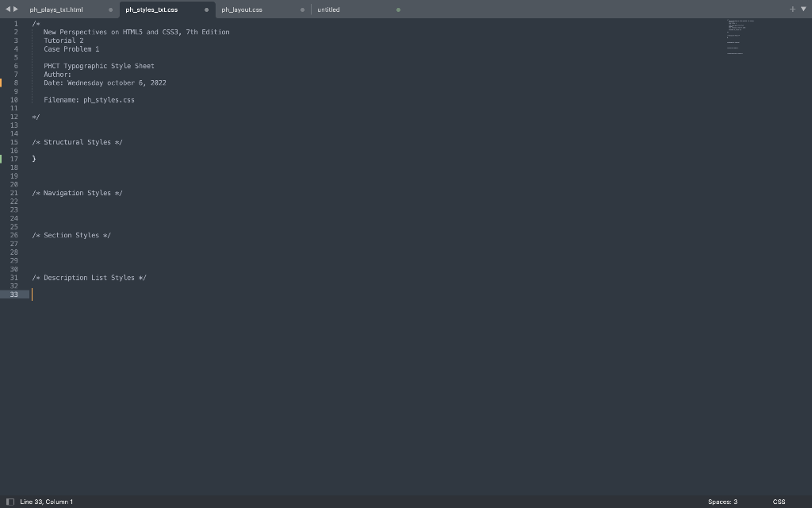Click the Filename: ph_styles.css line

coord(89,100)
